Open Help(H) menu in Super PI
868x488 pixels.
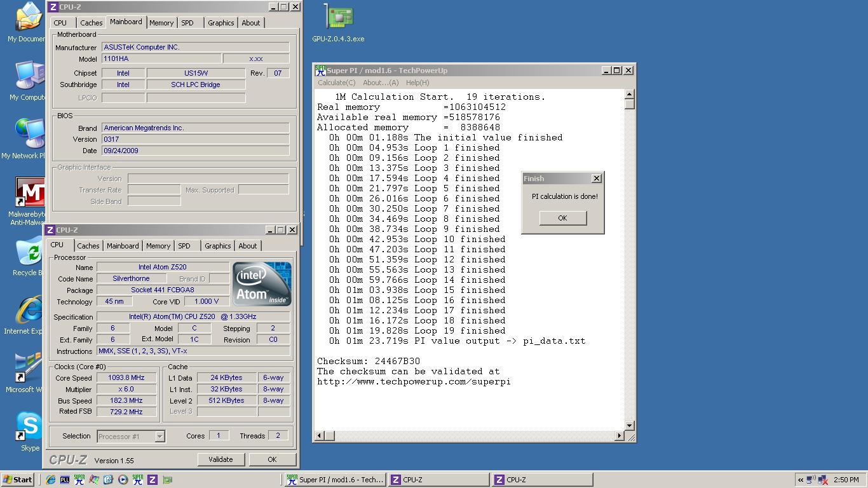417,83
